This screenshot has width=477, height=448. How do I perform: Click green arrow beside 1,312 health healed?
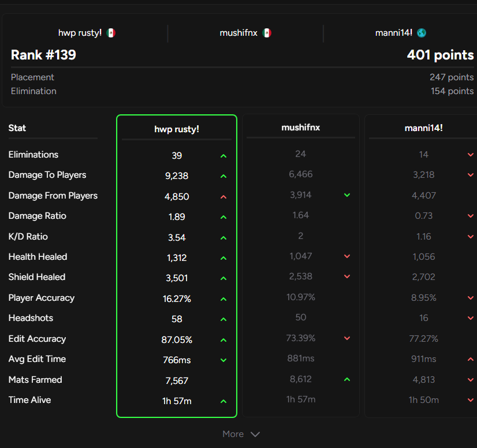(x=223, y=258)
